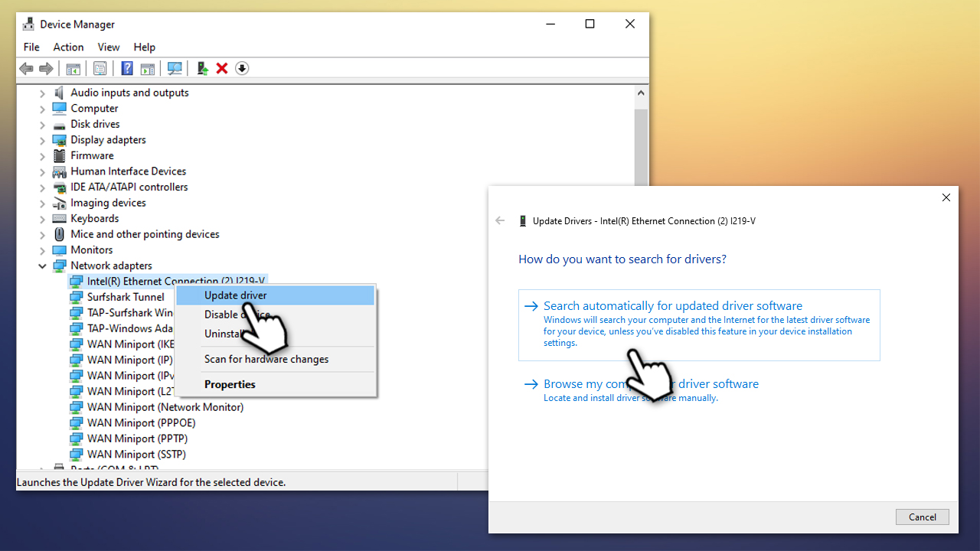Select Browse my computer for driver software

[699, 390]
